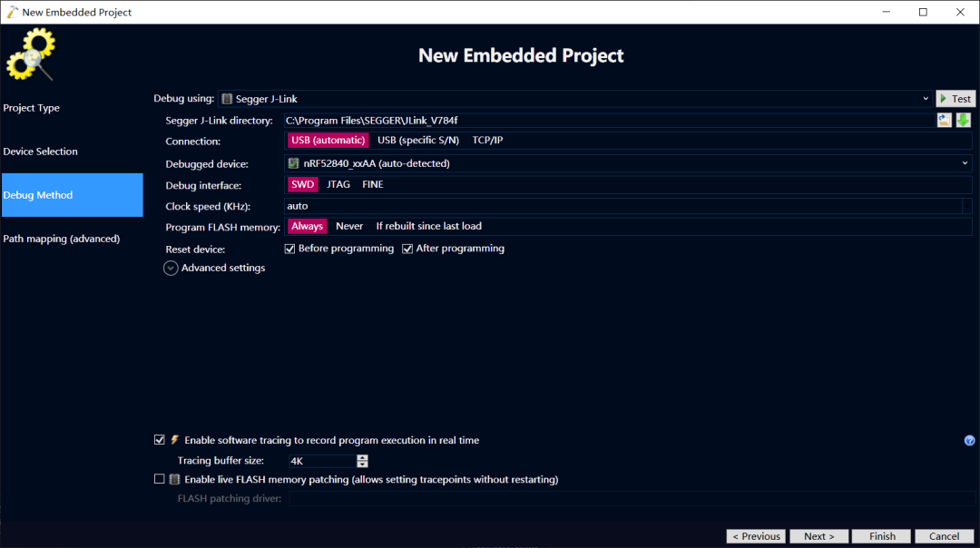This screenshot has height=548, width=980.
Task: Enable live FLASH memory patching checkbox
Action: click(x=160, y=479)
